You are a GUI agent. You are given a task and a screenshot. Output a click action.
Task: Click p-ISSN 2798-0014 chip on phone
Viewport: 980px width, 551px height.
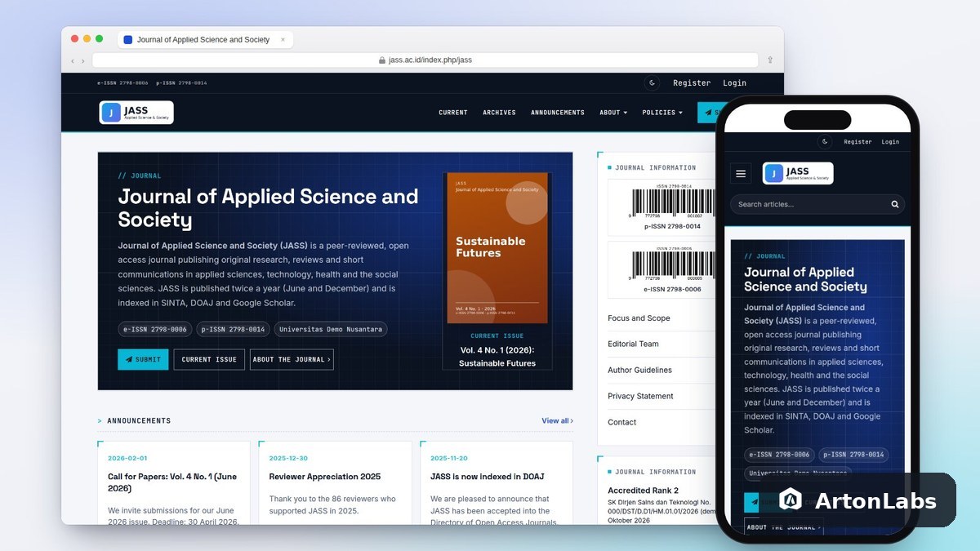click(853, 455)
